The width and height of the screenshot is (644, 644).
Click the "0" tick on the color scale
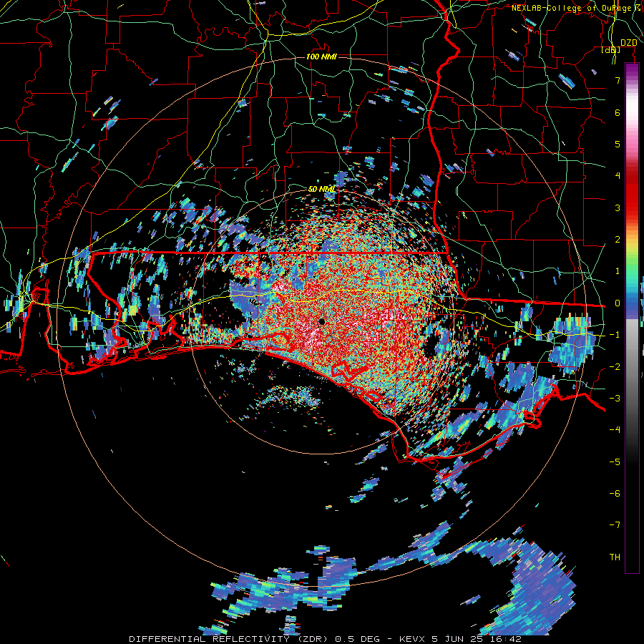618,303
